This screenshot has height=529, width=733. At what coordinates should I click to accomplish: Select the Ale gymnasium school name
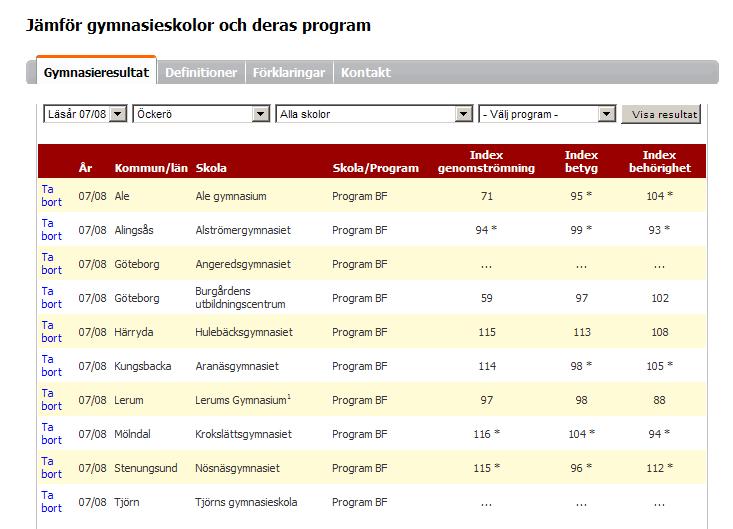(x=231, y=196)
